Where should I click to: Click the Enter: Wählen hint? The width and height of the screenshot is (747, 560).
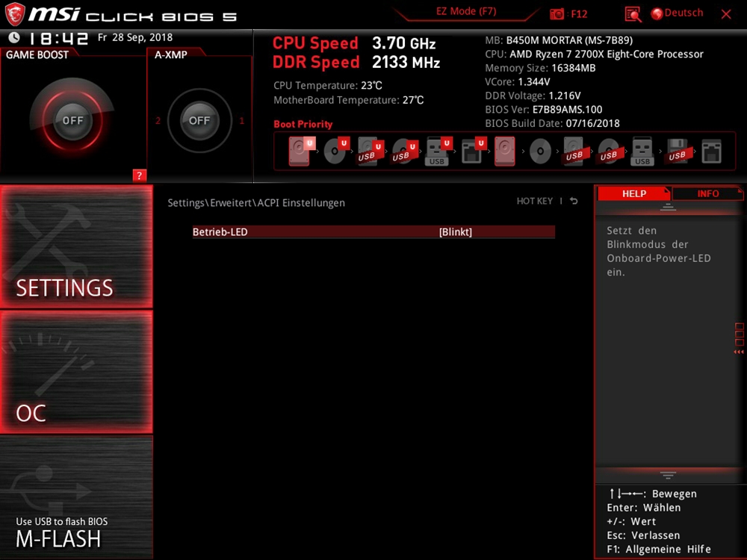tap(644, 508)
